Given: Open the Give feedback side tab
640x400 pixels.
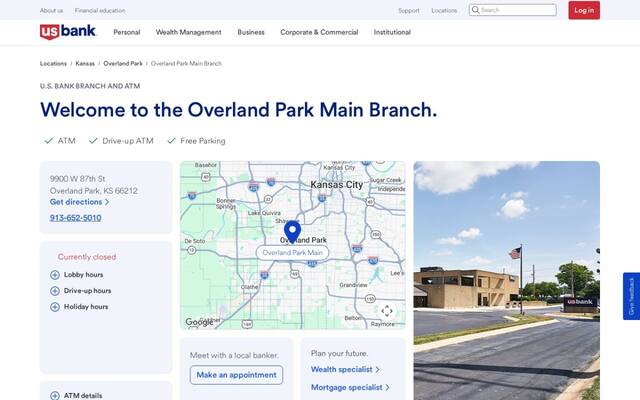Looking at the screenshot, I should [631, 296].
